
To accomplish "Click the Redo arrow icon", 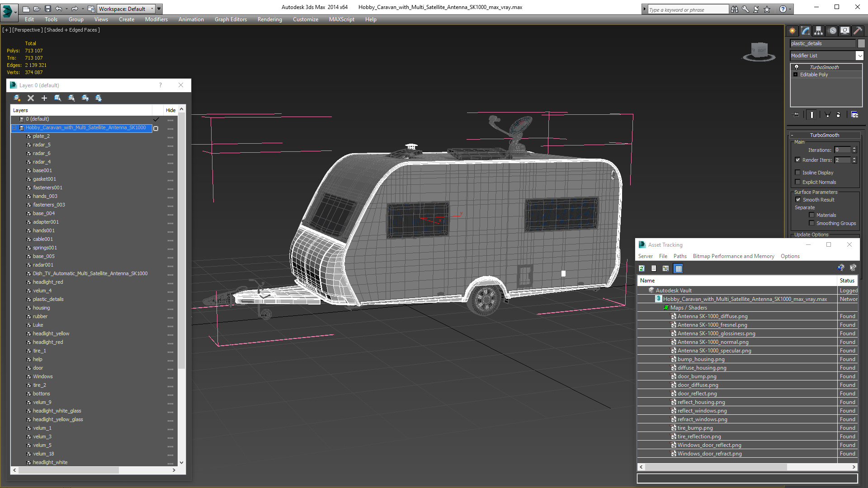I will [75, 9].
